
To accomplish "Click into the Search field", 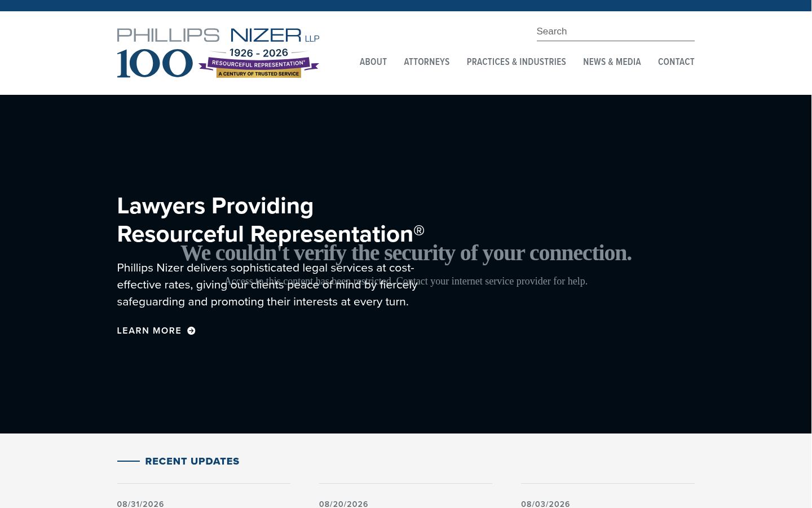I will point(615,32).
